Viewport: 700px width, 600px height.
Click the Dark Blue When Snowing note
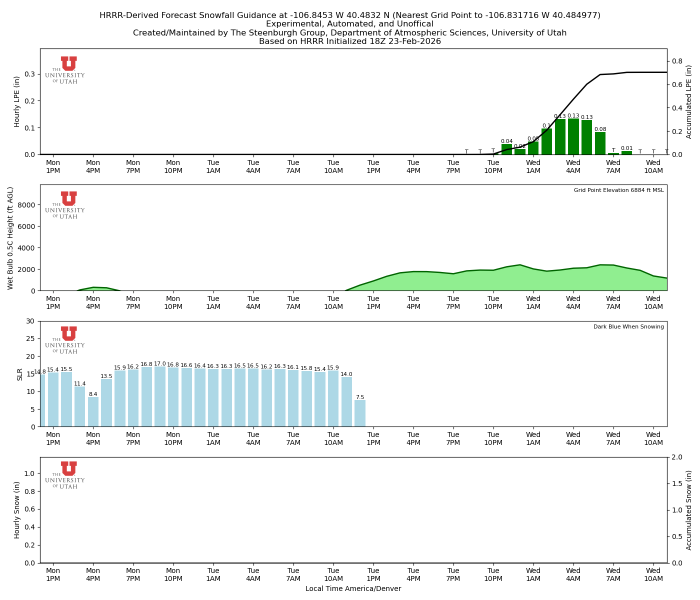pos(628,327)
